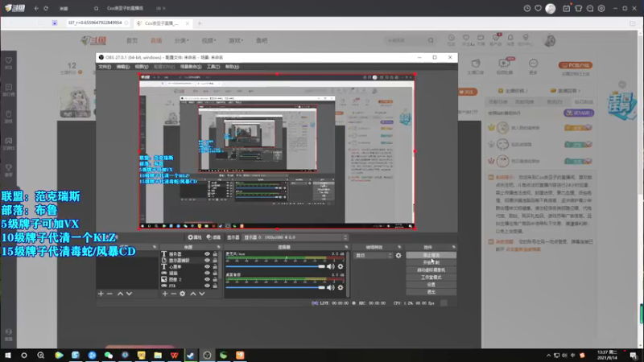Click the Stop Streaming button in controls
The width and height of the screenshot is (644, 362).
(x=431, y=255)
